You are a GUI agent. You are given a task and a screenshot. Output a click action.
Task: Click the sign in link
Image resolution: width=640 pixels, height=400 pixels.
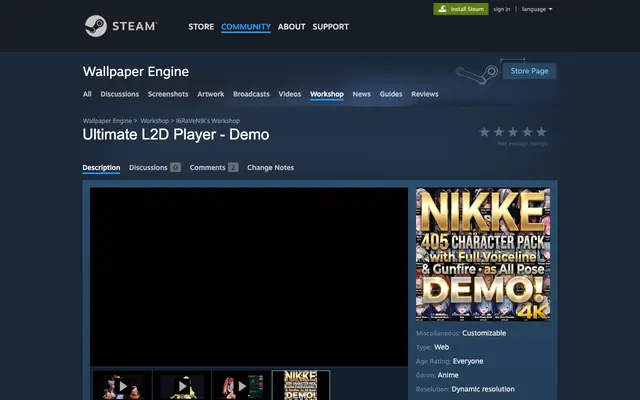pos(502,9)
